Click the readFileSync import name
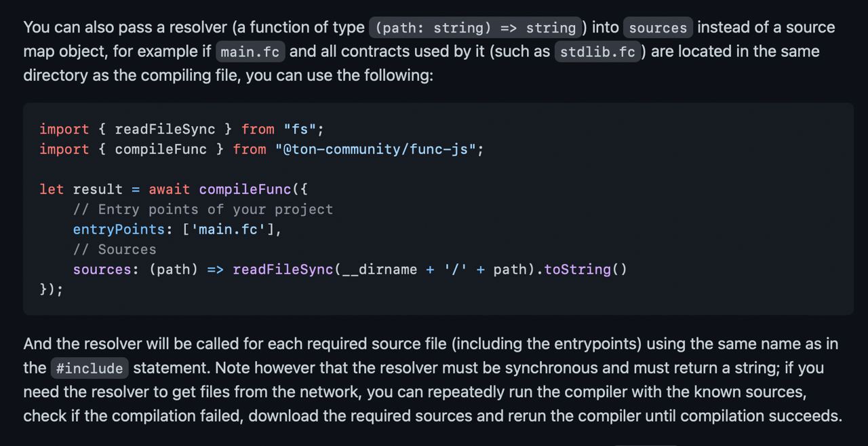868x446 pixels. pos(165,129)
